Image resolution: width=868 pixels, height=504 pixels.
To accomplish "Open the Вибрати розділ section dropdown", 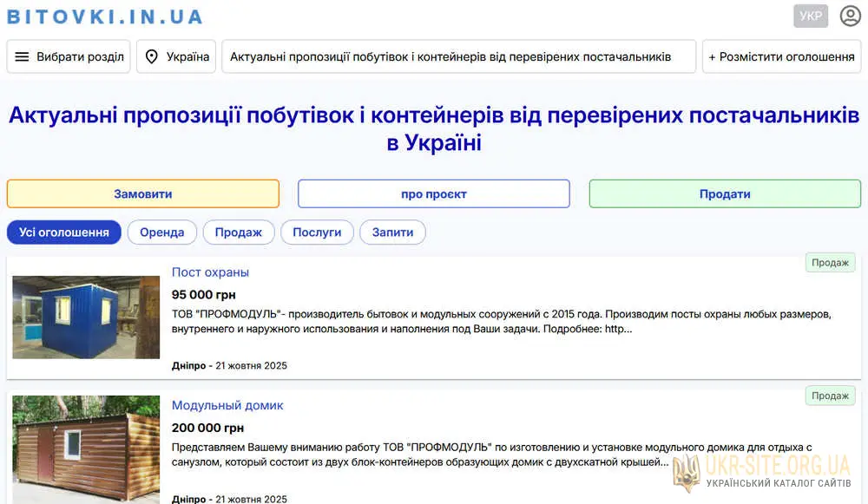I will [x=69, y=56].
